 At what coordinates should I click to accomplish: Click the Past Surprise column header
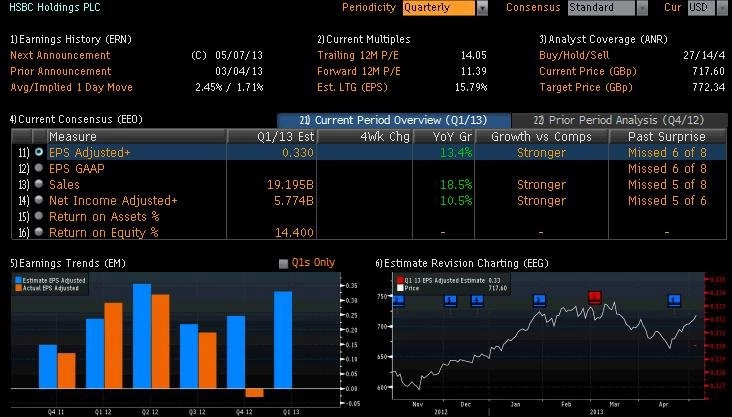tap(667, 136)
